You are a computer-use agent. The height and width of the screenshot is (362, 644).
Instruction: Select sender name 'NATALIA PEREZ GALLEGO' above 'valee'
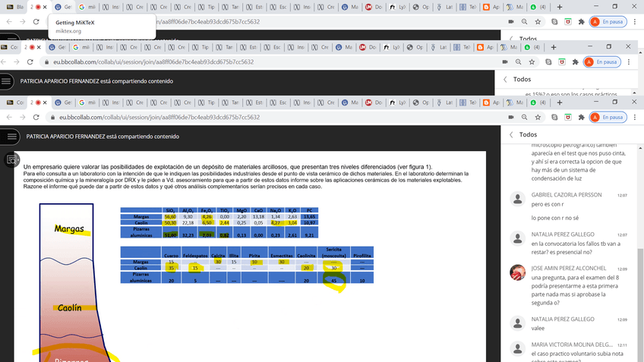(563, 319)
